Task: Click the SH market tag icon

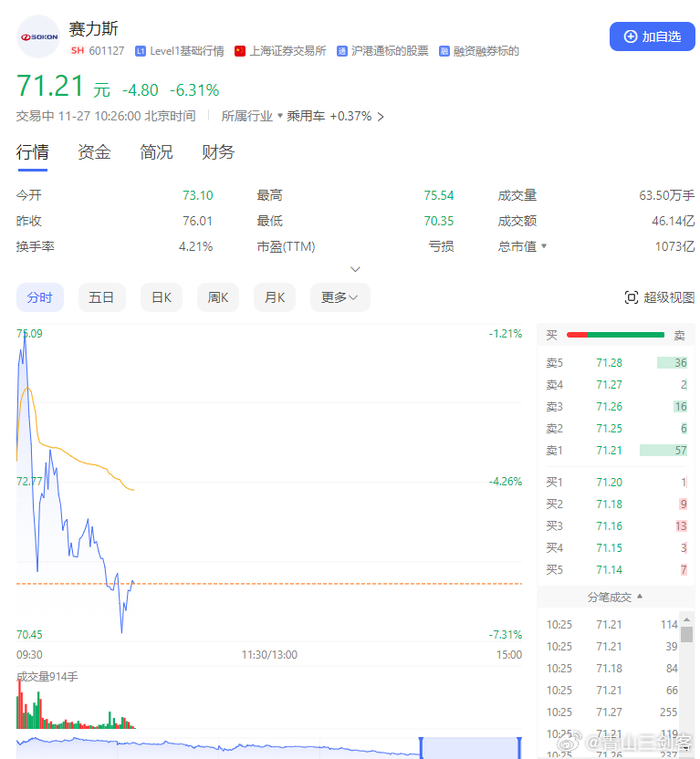Action: [x=78, y=51]
